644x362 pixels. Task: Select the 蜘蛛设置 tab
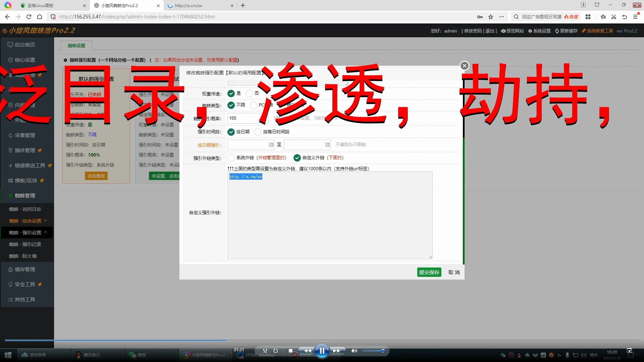coord(76,46)
